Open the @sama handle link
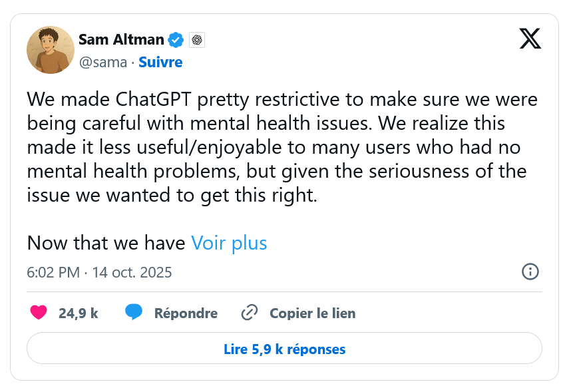The width and height of the screenshot is (571, 392). (102, 63)
